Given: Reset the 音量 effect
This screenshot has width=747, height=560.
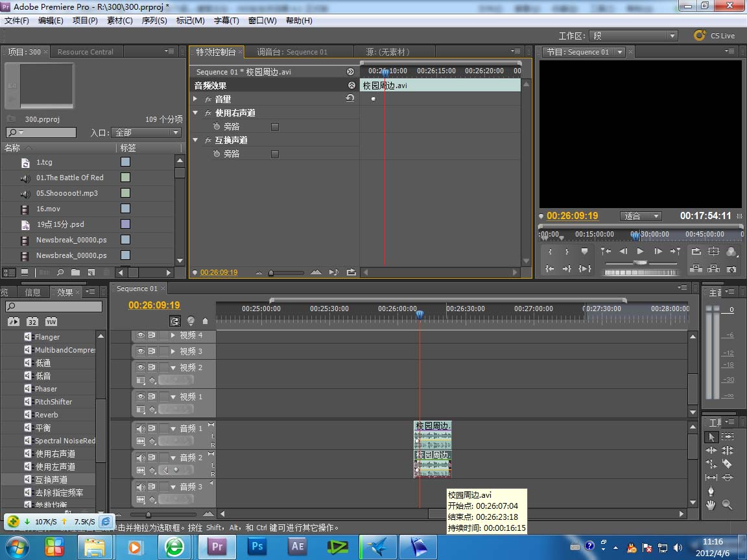Looking at the screenshot, I should click(350, 99).
